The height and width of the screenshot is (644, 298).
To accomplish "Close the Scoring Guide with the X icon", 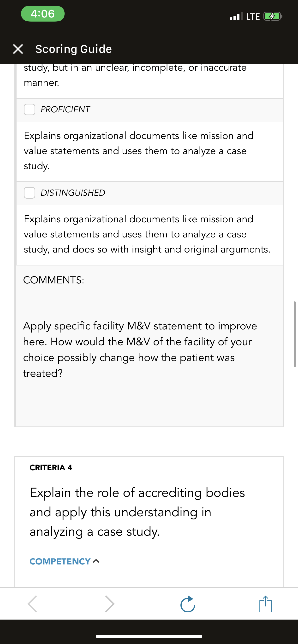I will [18, 49].
